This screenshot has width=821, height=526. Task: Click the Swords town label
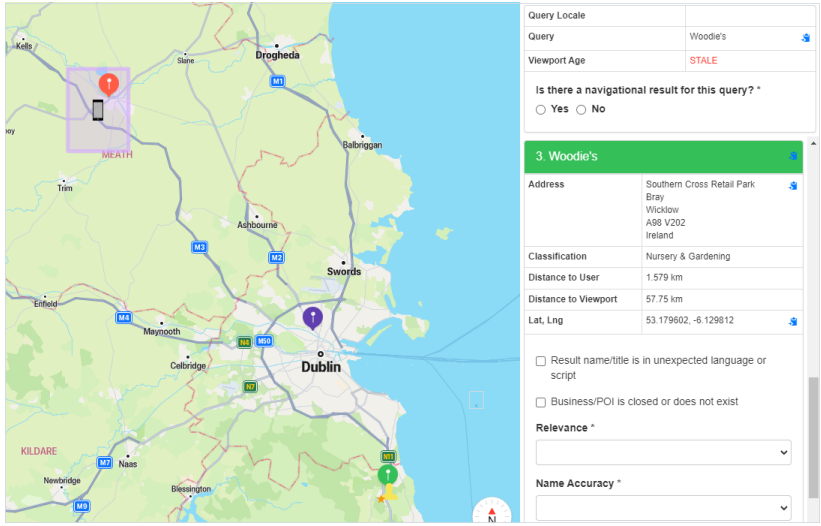pos(344,272)
